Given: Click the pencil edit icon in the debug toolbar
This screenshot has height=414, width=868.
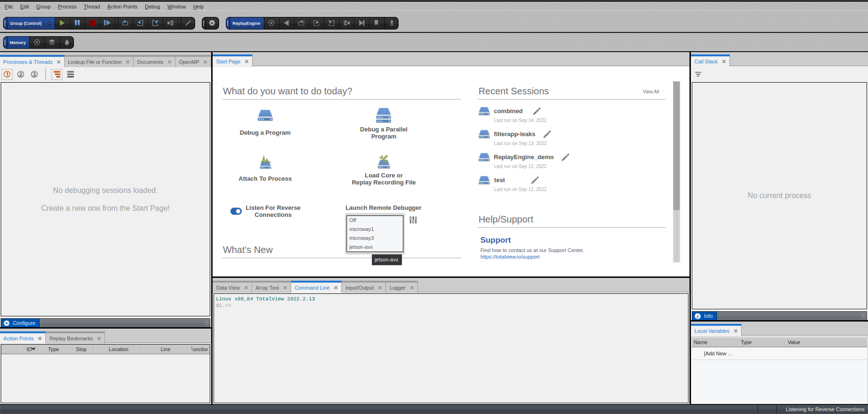Looking at the screenshot, I should coord(188,23).
